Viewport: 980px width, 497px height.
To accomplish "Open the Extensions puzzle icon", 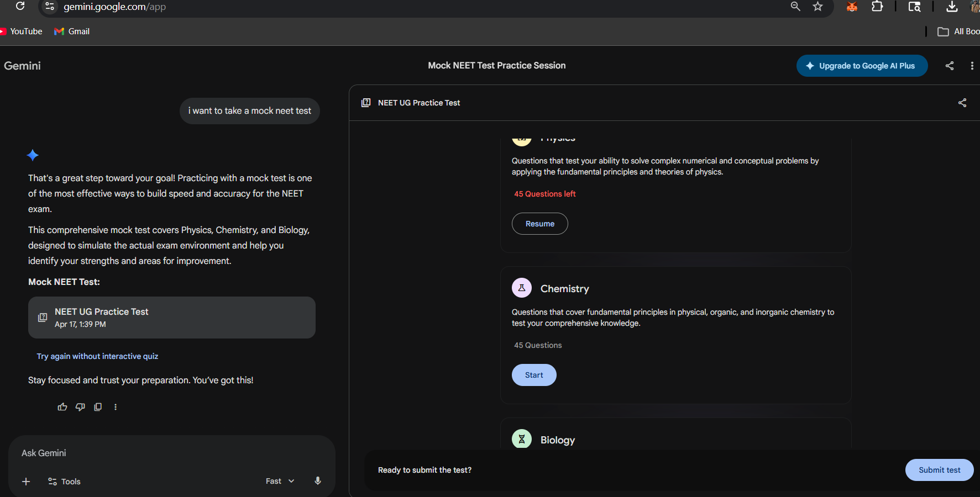I will point(877,7).
